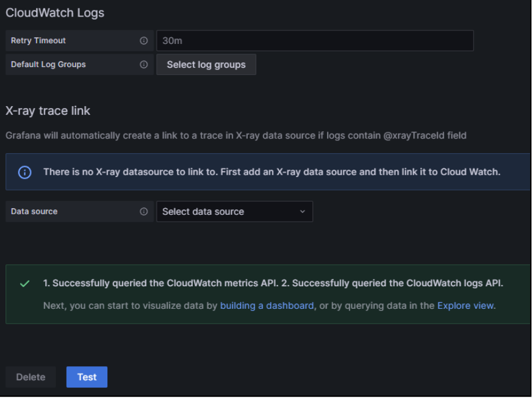Click the 'There is no X-ray datasource' message
The width and height of the screenshot is (532, 401).
271,172
